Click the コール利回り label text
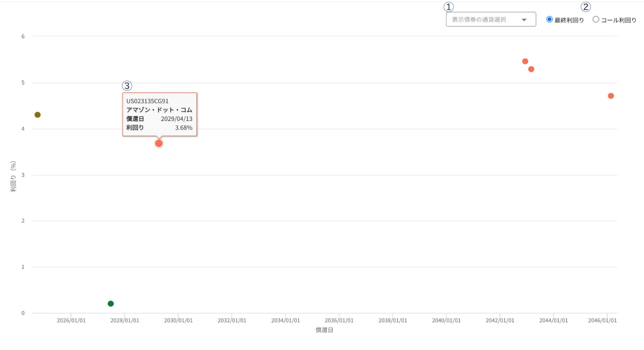This screenshot has height=350, width=644. coord(619,20)
